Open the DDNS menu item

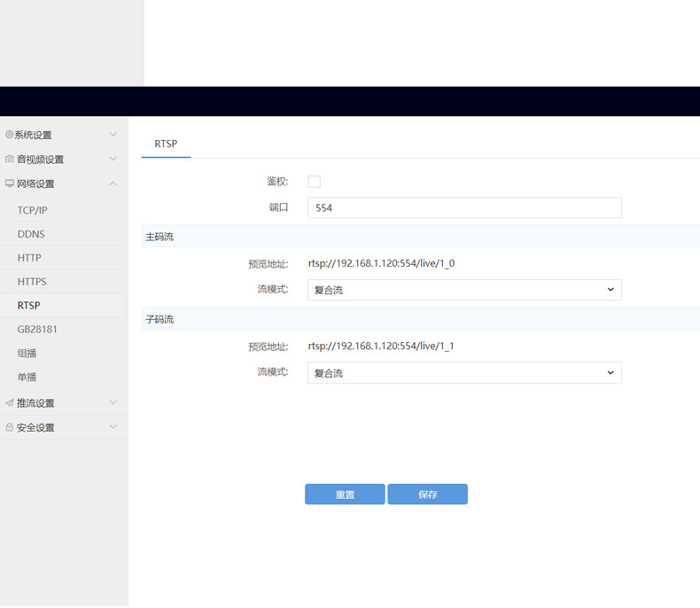tap(31, 234)
